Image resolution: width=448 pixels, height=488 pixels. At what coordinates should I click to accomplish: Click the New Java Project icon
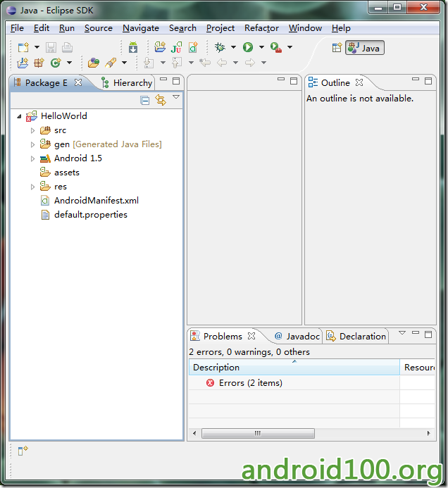click(23, 63)
